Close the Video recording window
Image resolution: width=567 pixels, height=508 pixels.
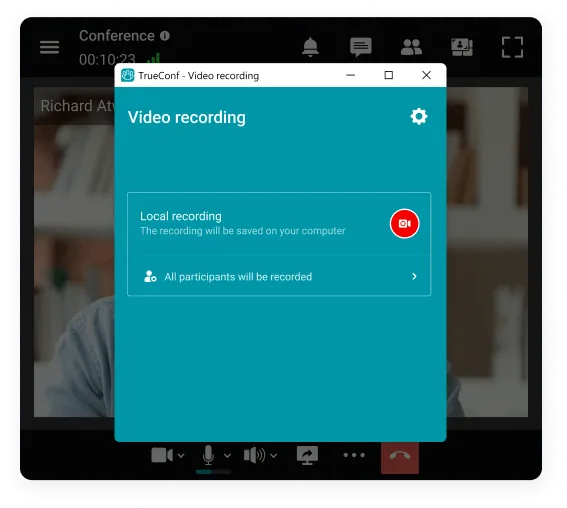pos(426,75)
